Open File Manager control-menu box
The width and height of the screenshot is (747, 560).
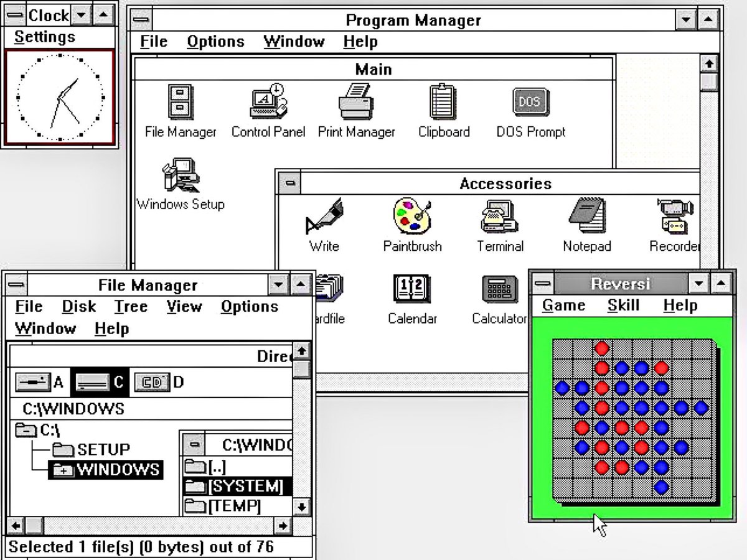point(17,285)
